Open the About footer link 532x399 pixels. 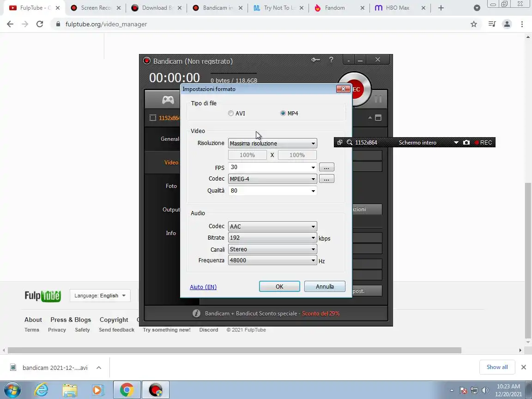(33, 320)
